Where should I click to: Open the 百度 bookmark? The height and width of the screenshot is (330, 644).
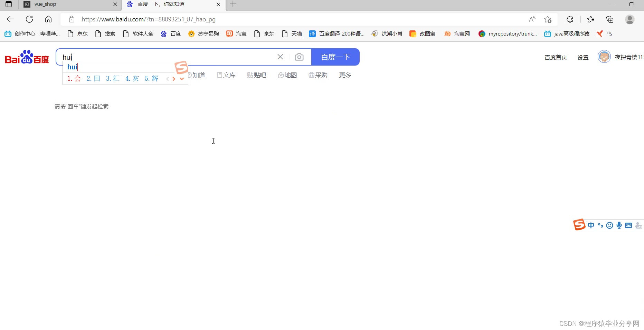coord(171,33)
